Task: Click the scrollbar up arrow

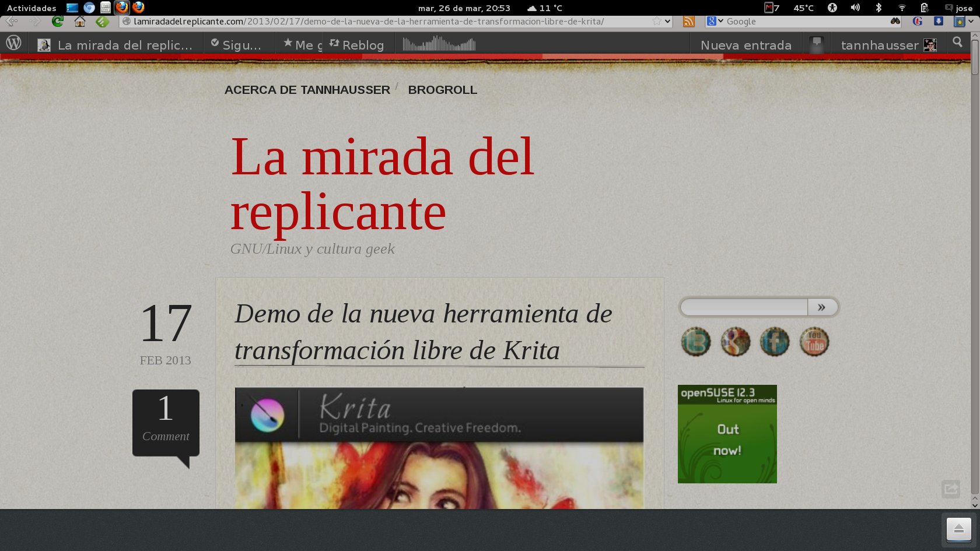Action: [x=975, y=36]
